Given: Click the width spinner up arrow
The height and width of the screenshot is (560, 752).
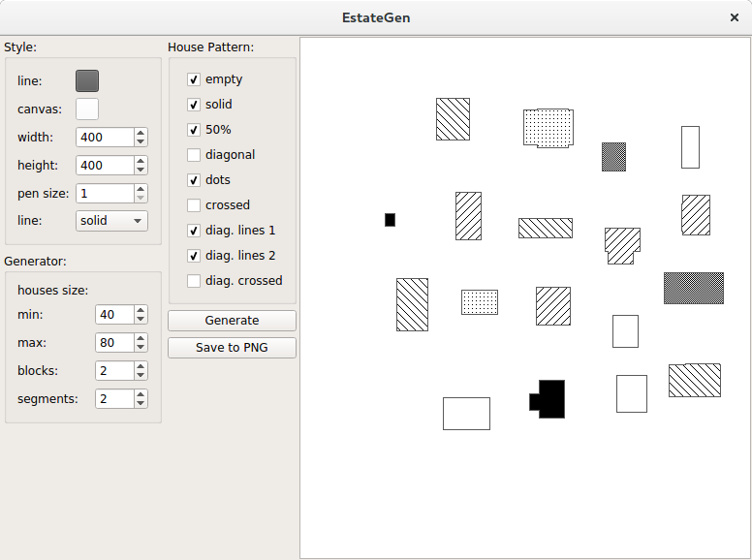Looking at the screenshot, I should (x=141, y=133).
